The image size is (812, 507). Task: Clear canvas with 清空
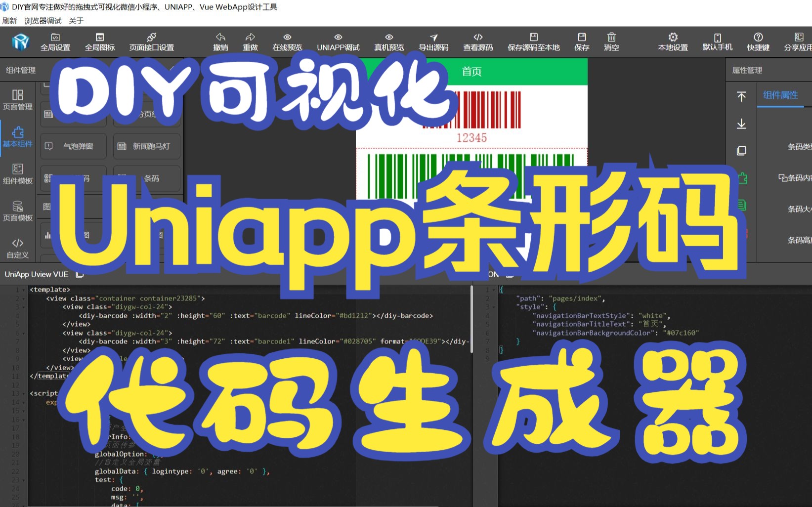tap(611, 42)
